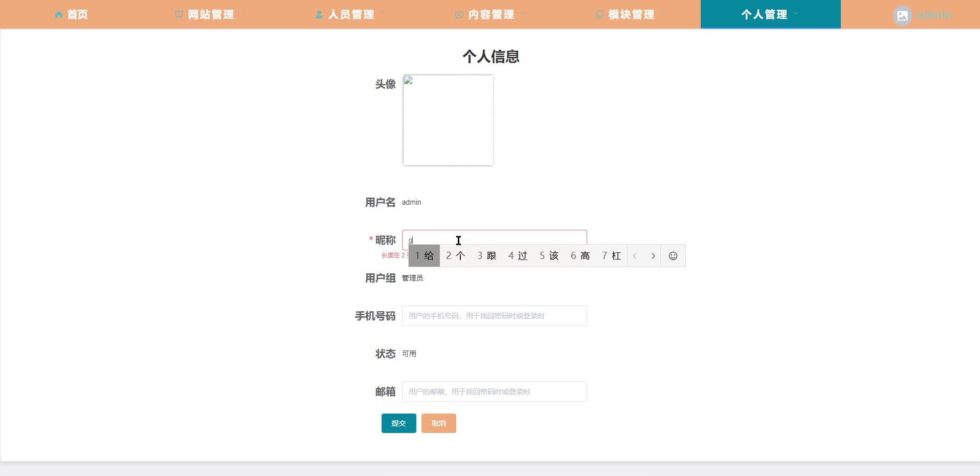Click the admin username in the top bar

click(934, 15)
